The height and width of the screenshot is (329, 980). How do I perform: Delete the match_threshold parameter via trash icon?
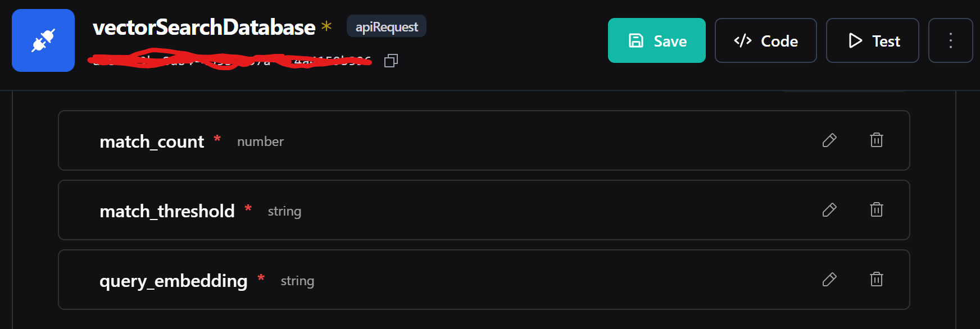coord(877,210)
